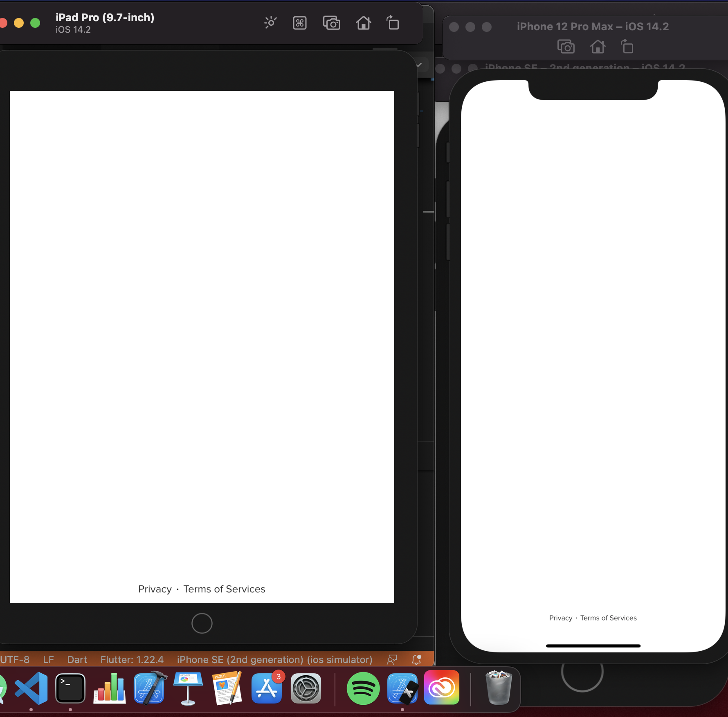The width and height of the screenshot is (728, 717).
Task: Change target device via the iPhone SE selector
Action: (x=274, y=659)
